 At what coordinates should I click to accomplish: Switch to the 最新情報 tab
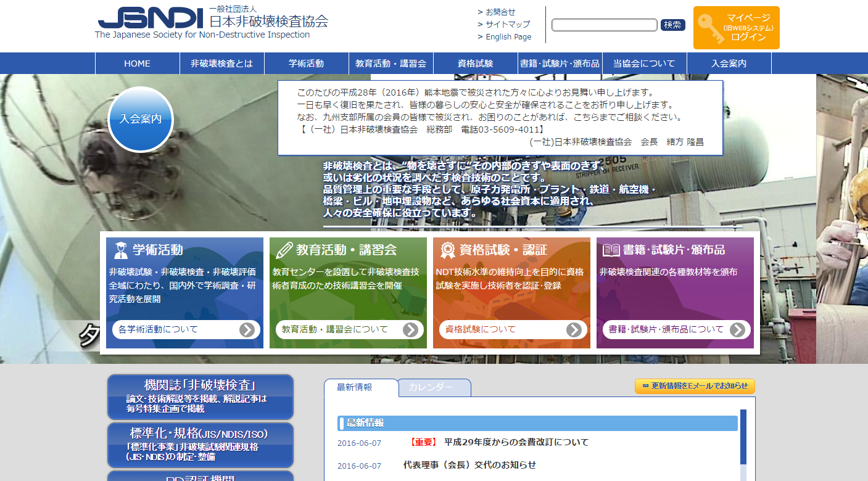click(x=361, y=387)
